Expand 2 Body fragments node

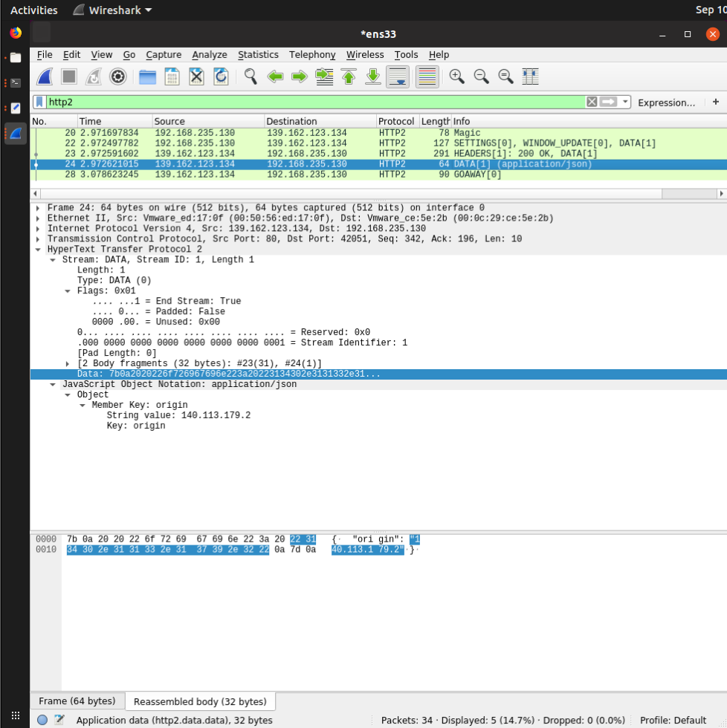[68, 363]
